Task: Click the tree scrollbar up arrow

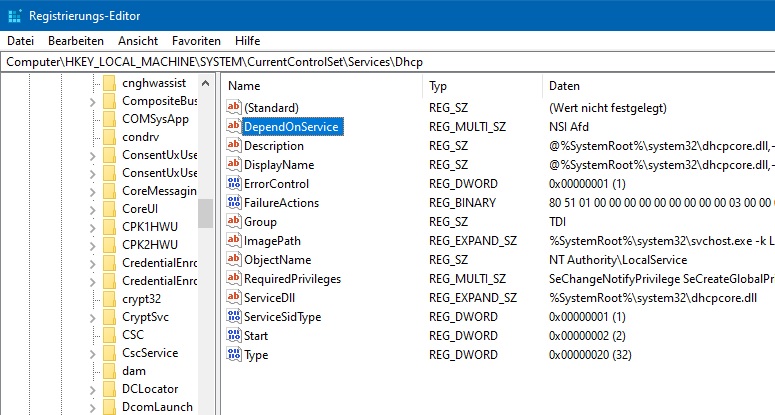Action: click(206, 83)
